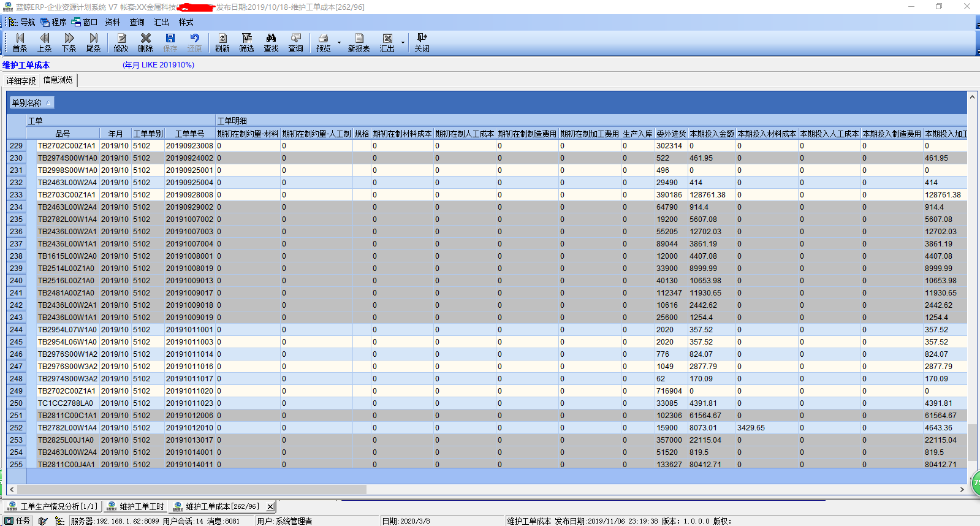Jump to last record (尾条)

click(x=94, y=43)
